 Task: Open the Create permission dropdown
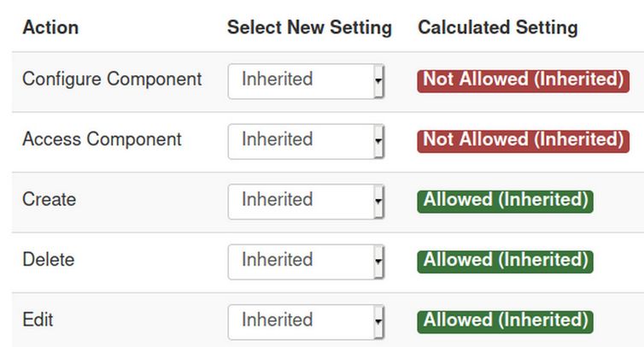point(299,201)
